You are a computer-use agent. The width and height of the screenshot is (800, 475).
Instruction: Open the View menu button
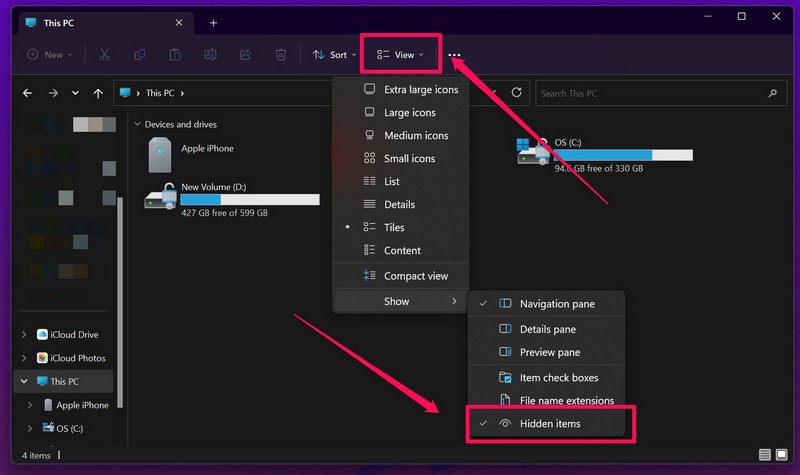click(x=400, y=55)
